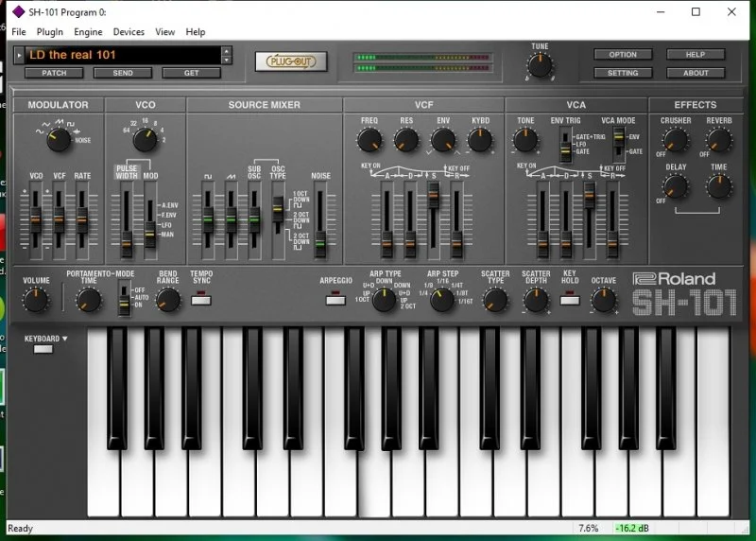Screen dimensions: 756x541
Task: Click the SCATTER DEPTH knob
Action: click(536, 300)
